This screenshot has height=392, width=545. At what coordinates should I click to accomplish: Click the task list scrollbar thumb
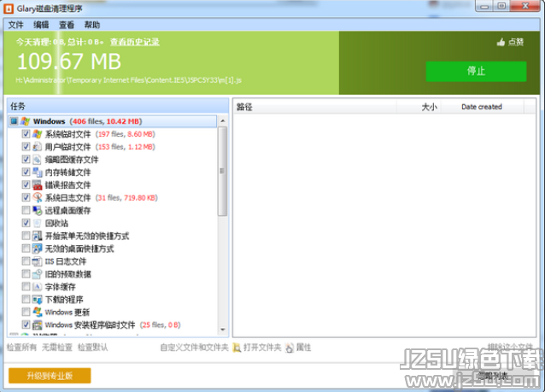pyautogui.click(x=223, y=171)
